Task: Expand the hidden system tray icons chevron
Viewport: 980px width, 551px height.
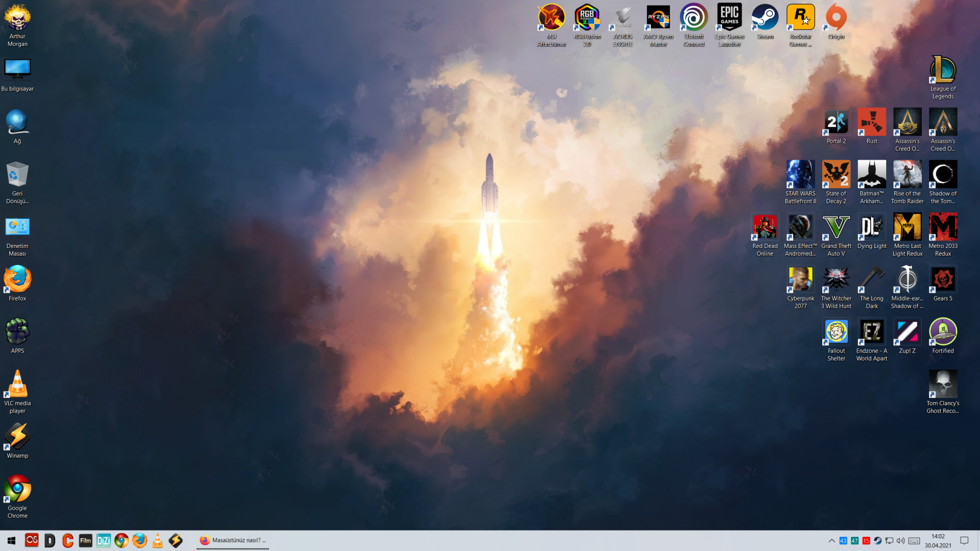Action: 831,541
